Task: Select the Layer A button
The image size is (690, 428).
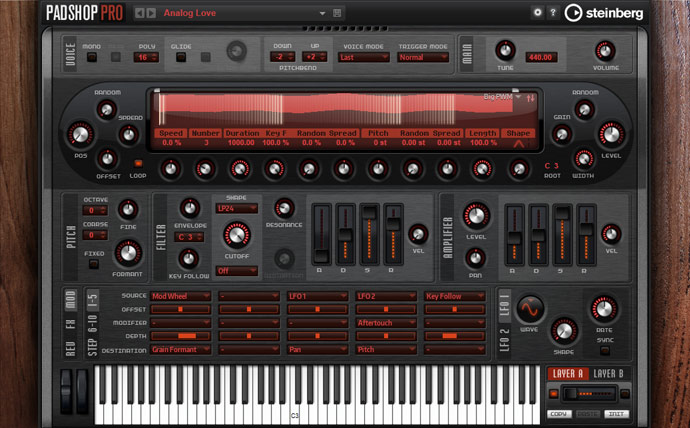Action: pos(568,374)
